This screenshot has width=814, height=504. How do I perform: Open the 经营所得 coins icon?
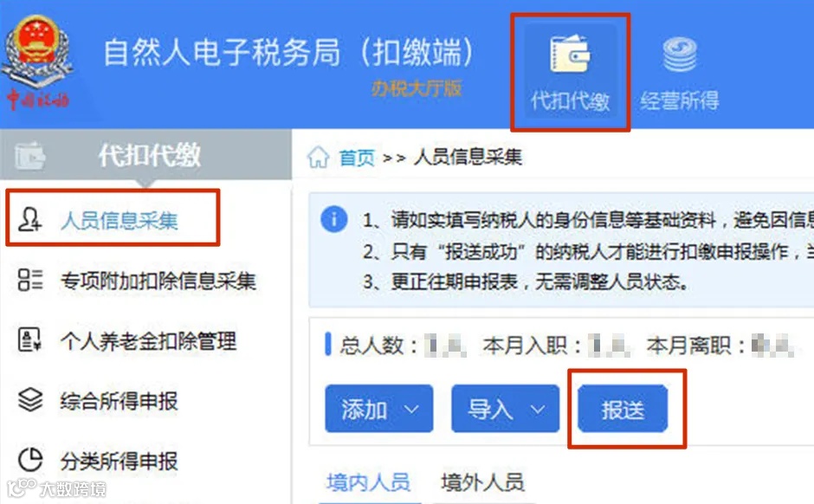(x=680, y=54)
